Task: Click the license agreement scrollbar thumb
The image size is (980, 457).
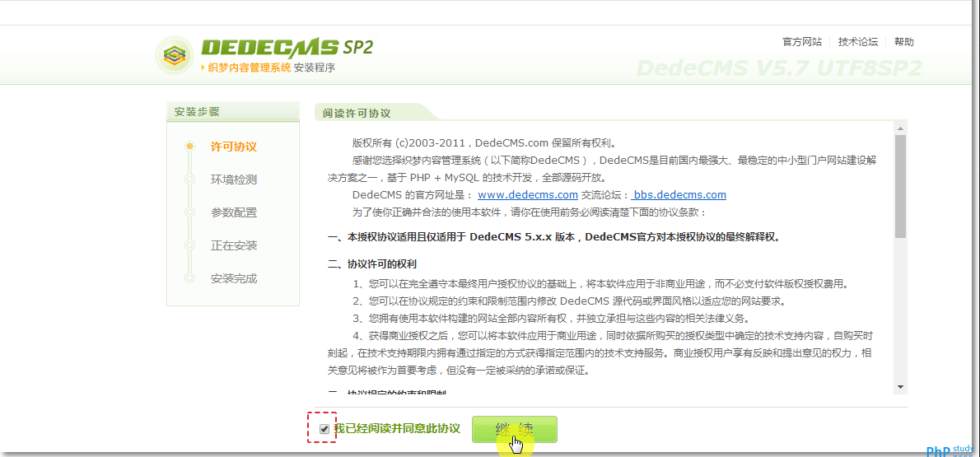Action: click(900, 186)
